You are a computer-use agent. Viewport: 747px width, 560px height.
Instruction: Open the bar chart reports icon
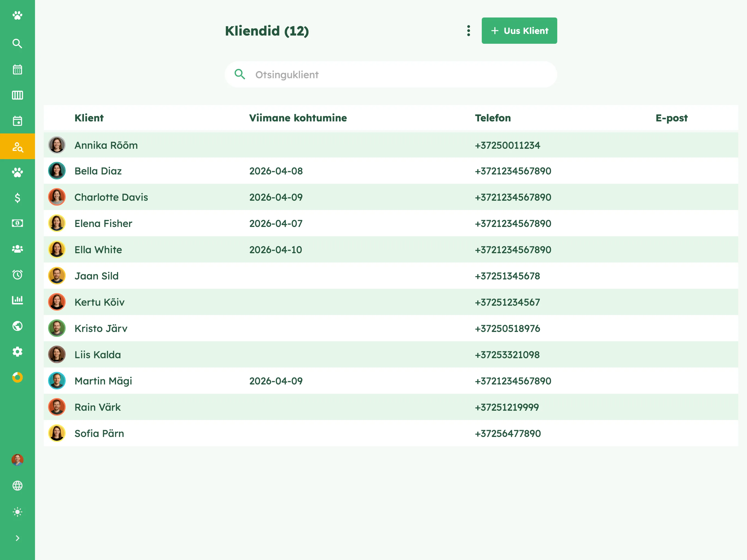pos(17,300)
